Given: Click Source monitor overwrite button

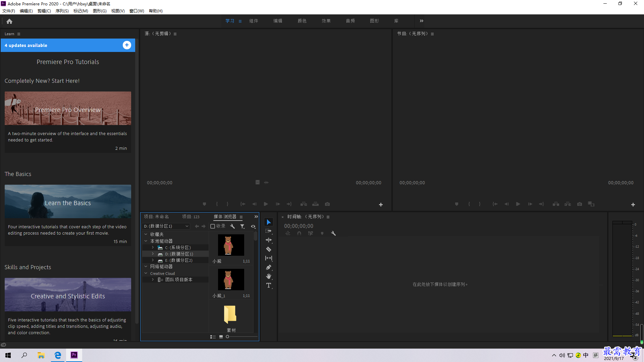Looking at the screenshot, I should tap(316, 204).
